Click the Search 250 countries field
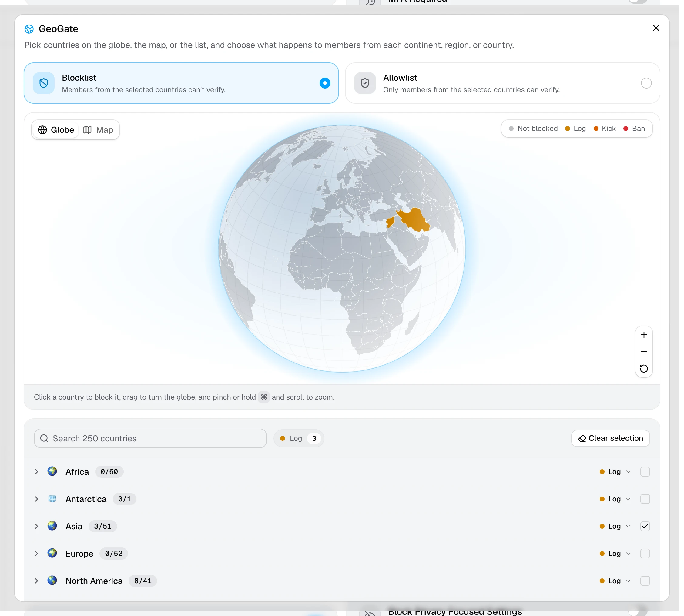The height and width of the screenshot is (616, 684). tap(150, 438)
